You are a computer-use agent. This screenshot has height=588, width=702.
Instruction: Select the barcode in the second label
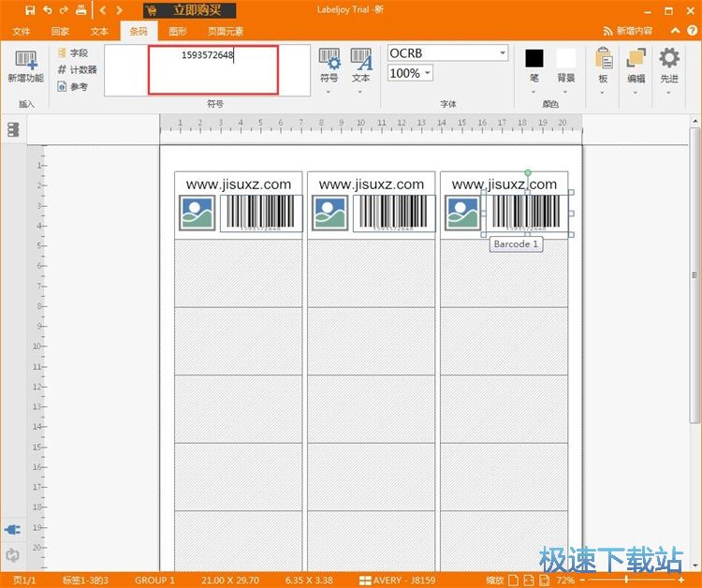click(394, 213)
